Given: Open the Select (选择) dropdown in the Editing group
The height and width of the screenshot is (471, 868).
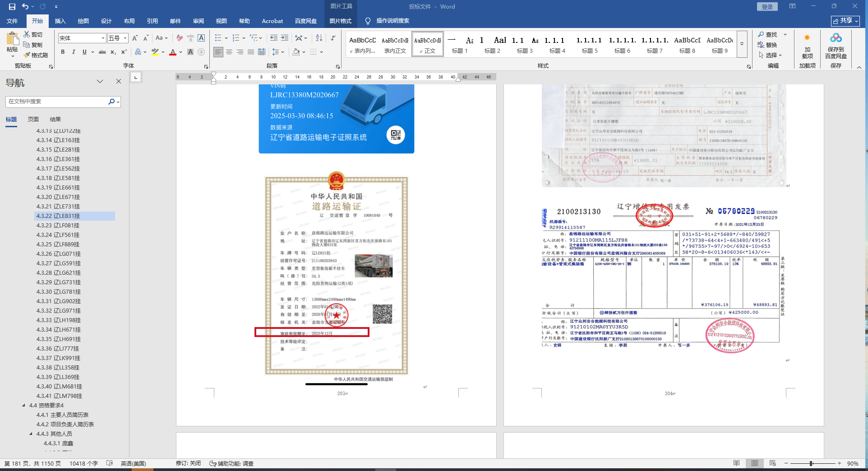Looking at the screenshot, I should [x=770, y=55].
